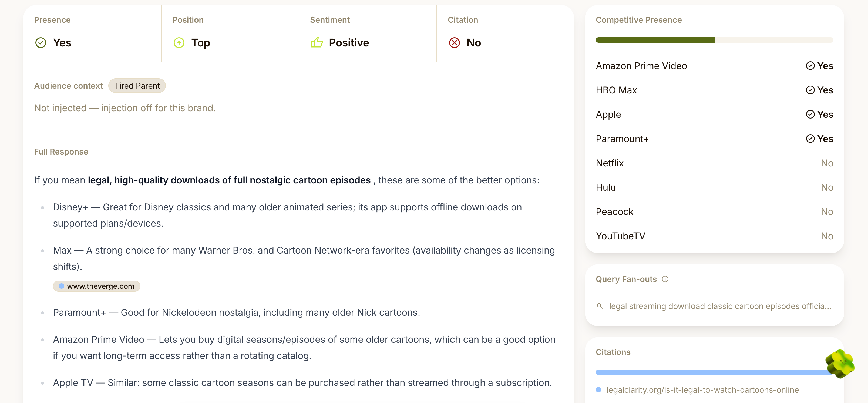Click the Citation column label
This screenshot has width=868, height=403.
click(463, 20)
